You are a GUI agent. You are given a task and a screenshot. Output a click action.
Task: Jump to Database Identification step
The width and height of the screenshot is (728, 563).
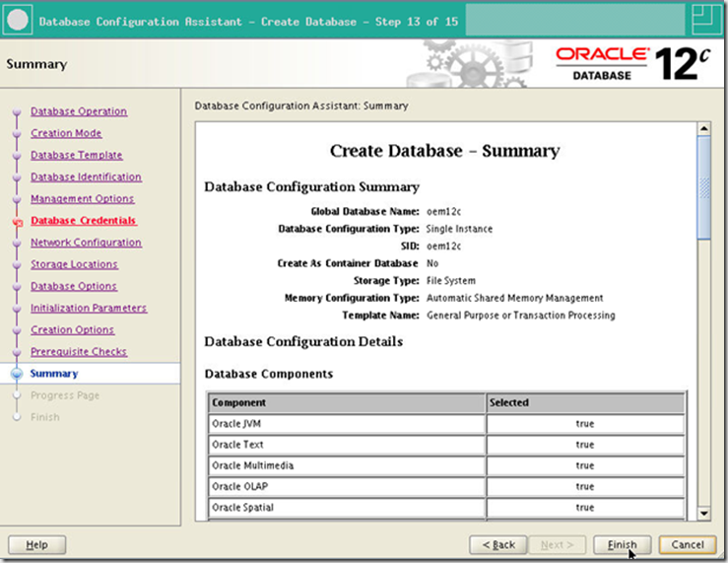click(x=86, y=176)
